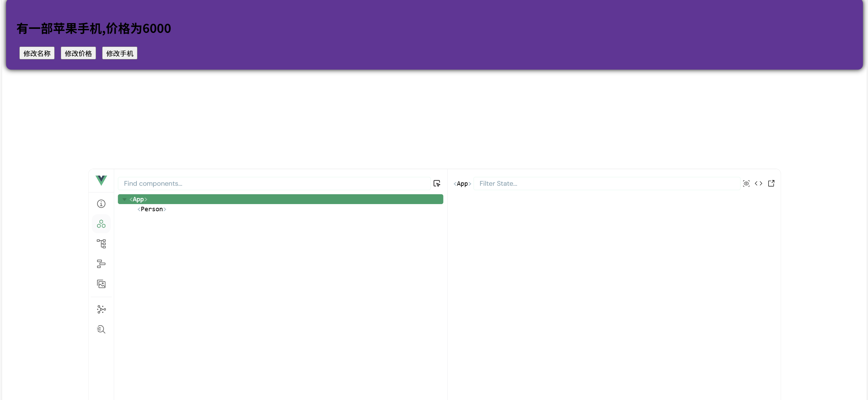The image size is (868, 400).
Task: Select the App component row
Action: (x=280, y=199)
